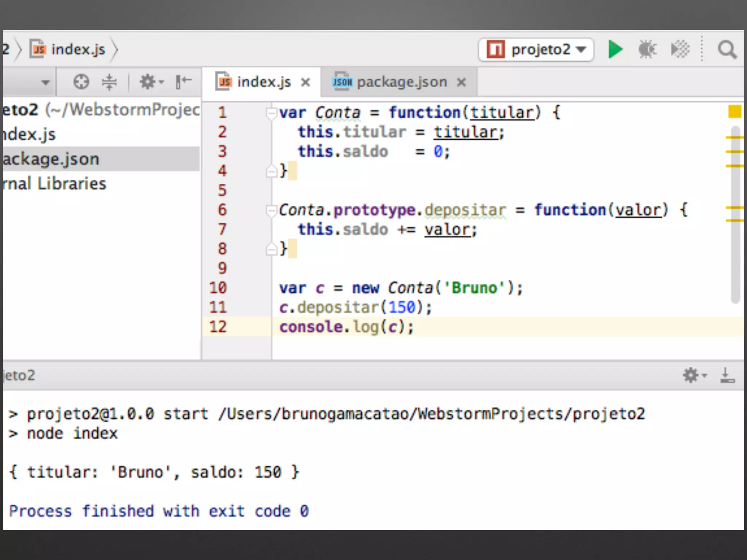Hide the project tool window panel
The width and height of the screenshot is (747, 560).
[x=183, y=82]
